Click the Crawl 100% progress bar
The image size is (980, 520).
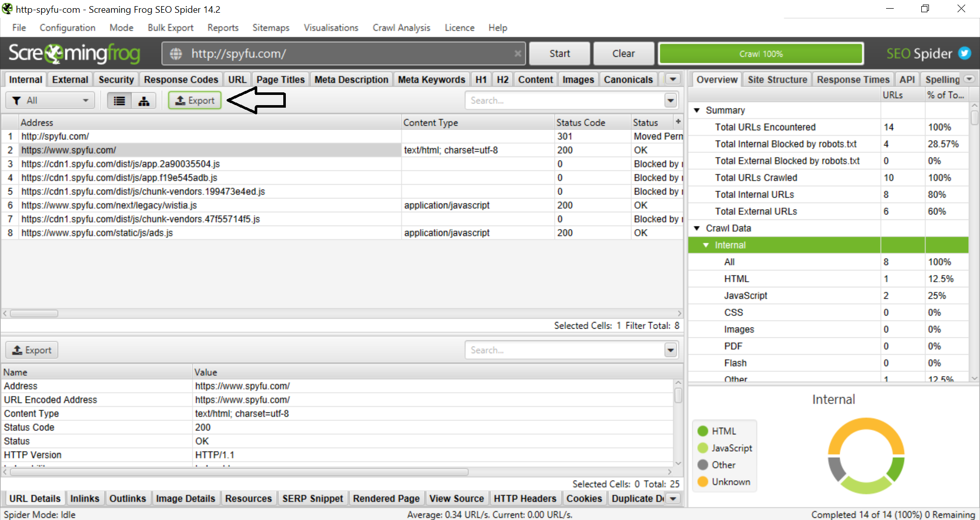click(x=761, y=54)
